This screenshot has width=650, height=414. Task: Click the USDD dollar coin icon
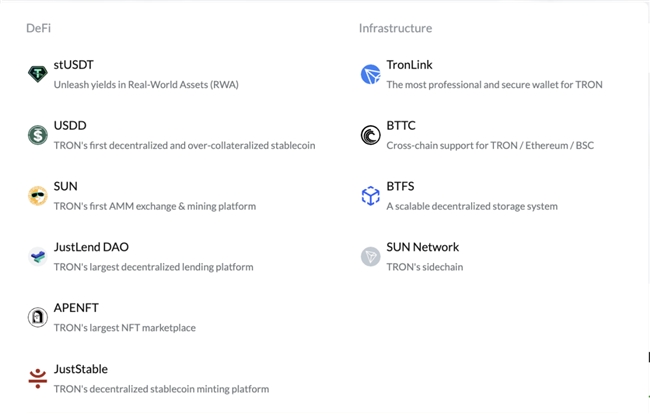tap(38, 135)
